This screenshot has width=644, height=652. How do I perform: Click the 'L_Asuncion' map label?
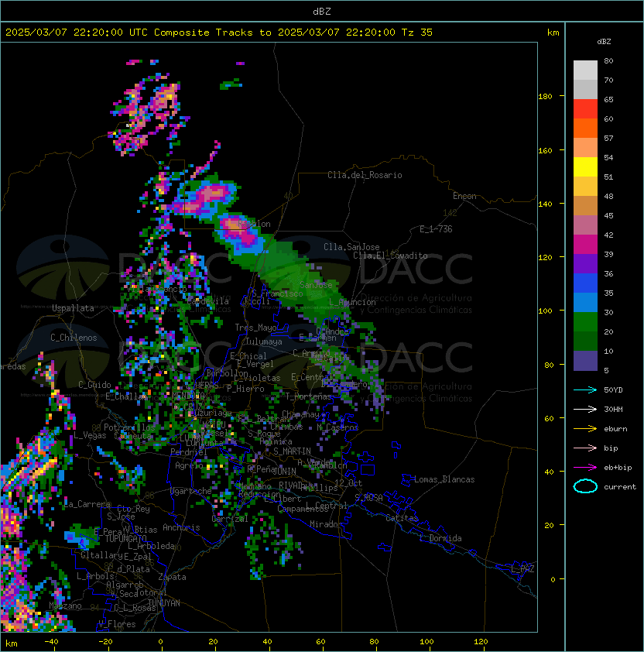point(352,302)
